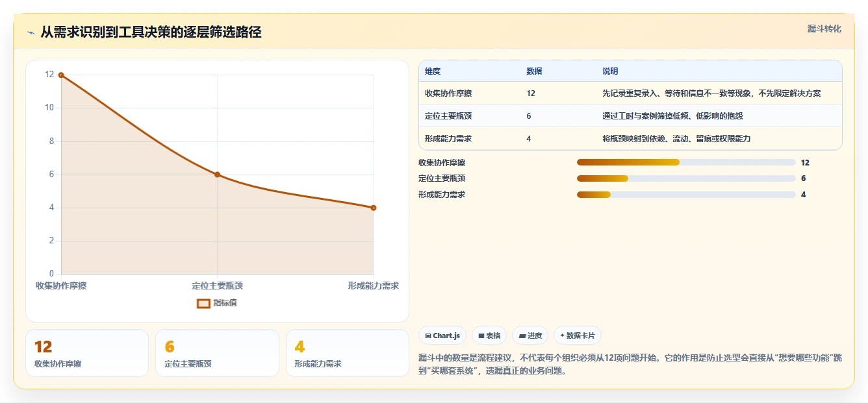Select the 形成能力需求 table row cell
Image resolution: width=868 pixels, height=403 pixels.
pyautogui.click(x=448, y=139)
